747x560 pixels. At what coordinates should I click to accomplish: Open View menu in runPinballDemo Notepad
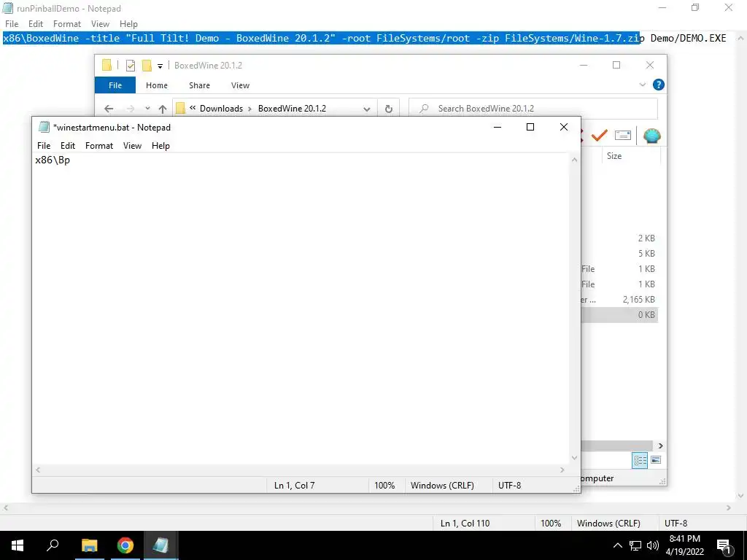click(x=100, y=24)
